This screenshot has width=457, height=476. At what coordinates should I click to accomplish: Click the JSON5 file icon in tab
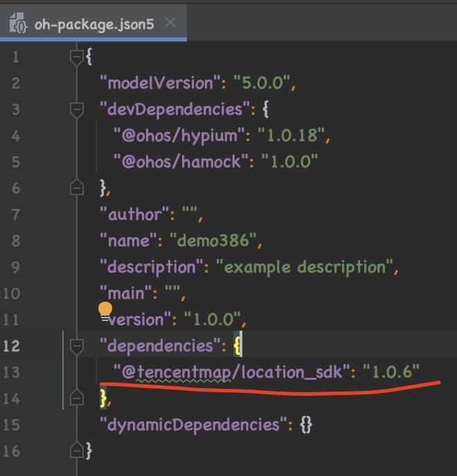pos(19,25)
